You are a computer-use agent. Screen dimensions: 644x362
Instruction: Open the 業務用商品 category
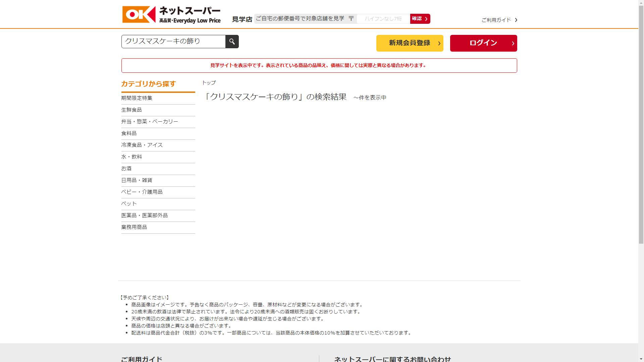point(134,227)
